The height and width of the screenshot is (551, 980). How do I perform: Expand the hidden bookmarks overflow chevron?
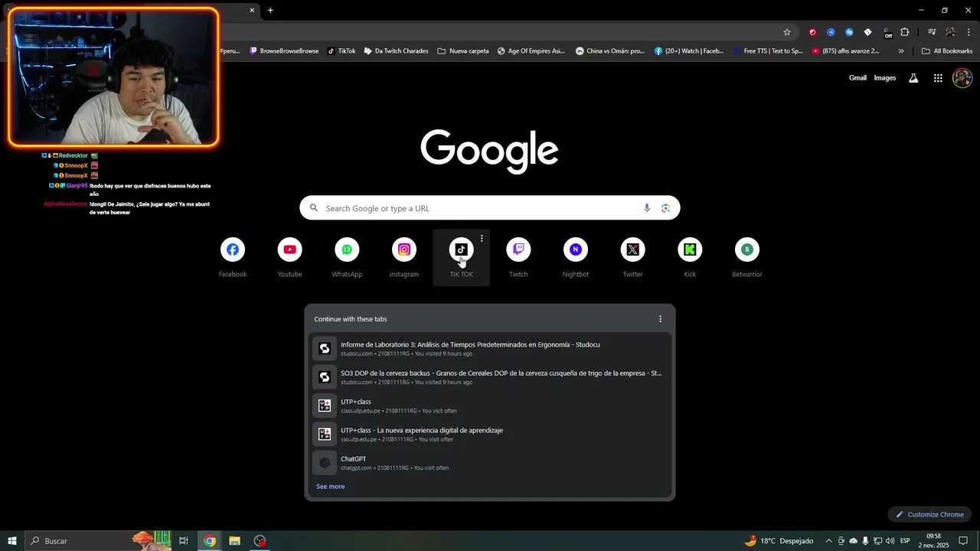pos(901,51)
